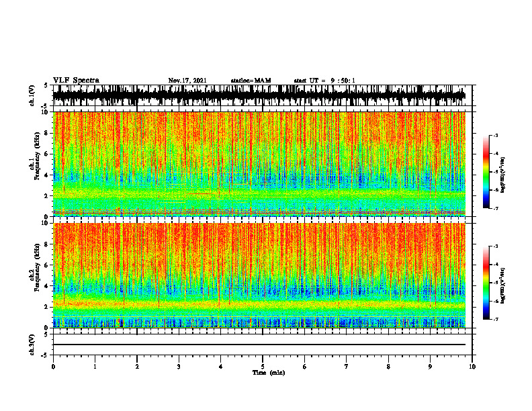Click the "station=MAM" header label
This screenshot has height=411, width=532.
251,81
